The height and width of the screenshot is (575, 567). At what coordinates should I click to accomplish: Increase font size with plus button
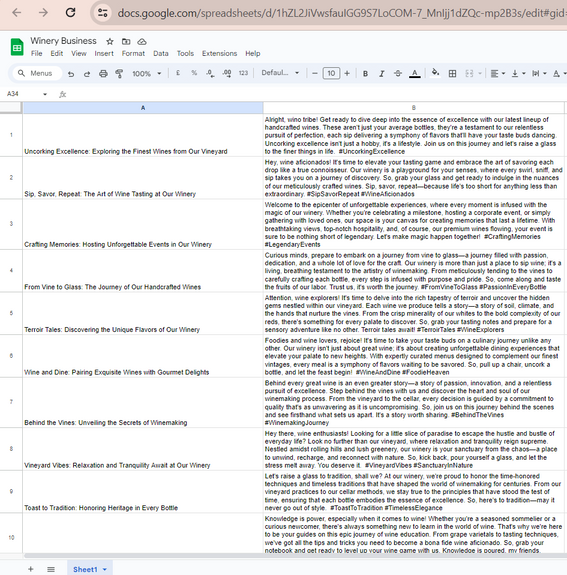point(347,73)
